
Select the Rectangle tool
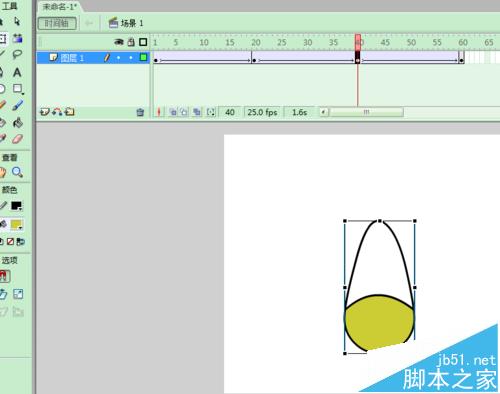[x=18, y=89]
